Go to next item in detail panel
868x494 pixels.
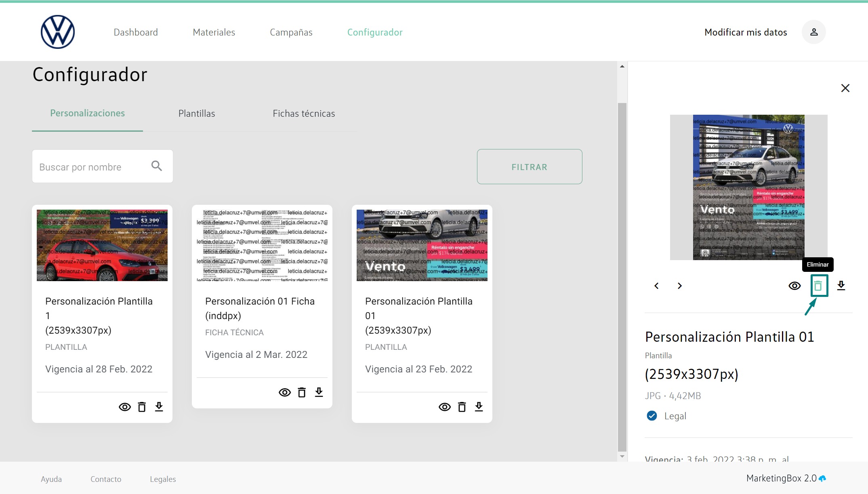[680, 286]
